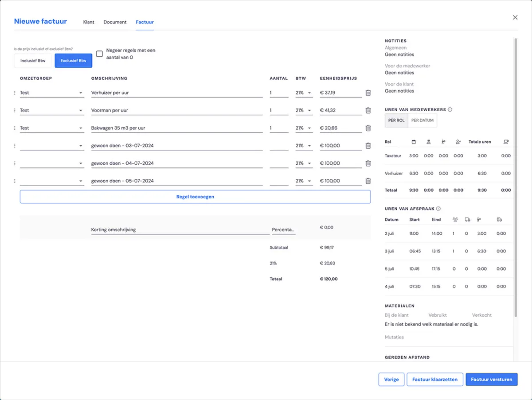Go back with the Vorige button

[391, 380]
